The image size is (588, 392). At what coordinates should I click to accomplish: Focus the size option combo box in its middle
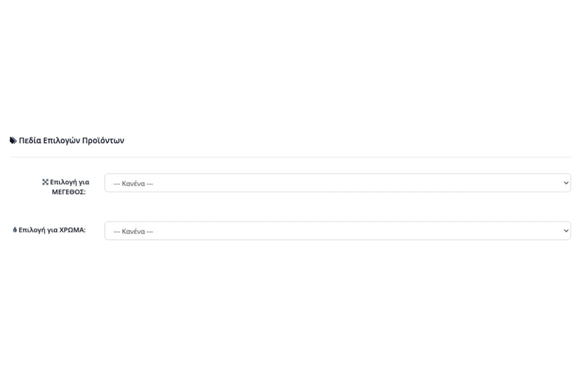[338, 183]
